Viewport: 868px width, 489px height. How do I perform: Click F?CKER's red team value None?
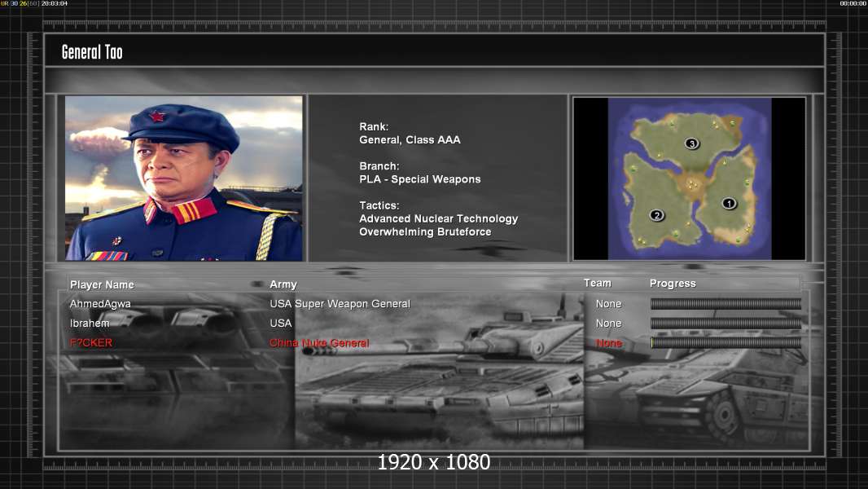608,343
